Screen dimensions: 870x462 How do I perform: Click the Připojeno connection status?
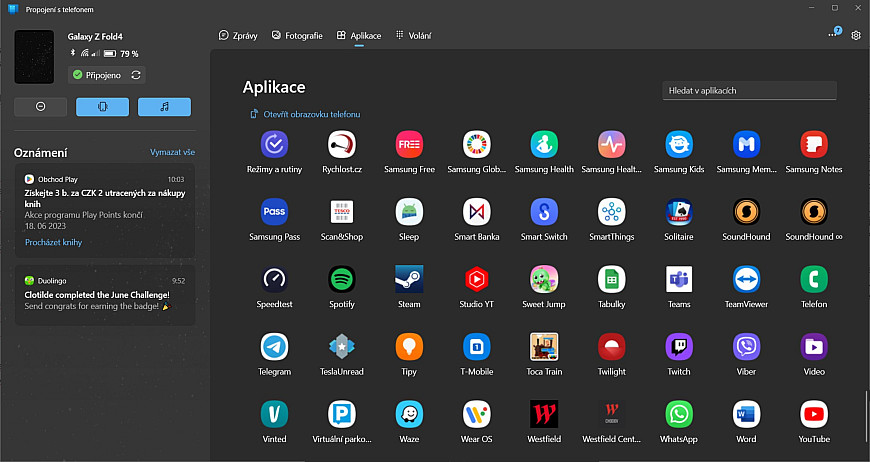tap(97, 75)
